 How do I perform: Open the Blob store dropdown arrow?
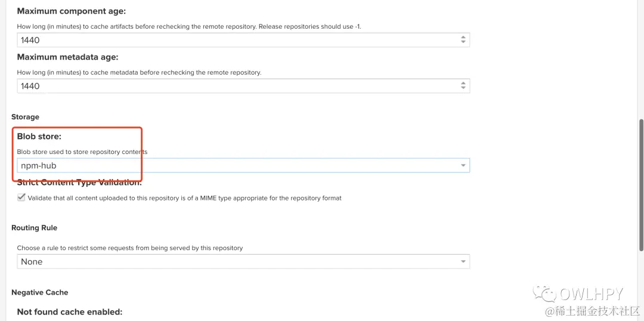tap(463, 166)
